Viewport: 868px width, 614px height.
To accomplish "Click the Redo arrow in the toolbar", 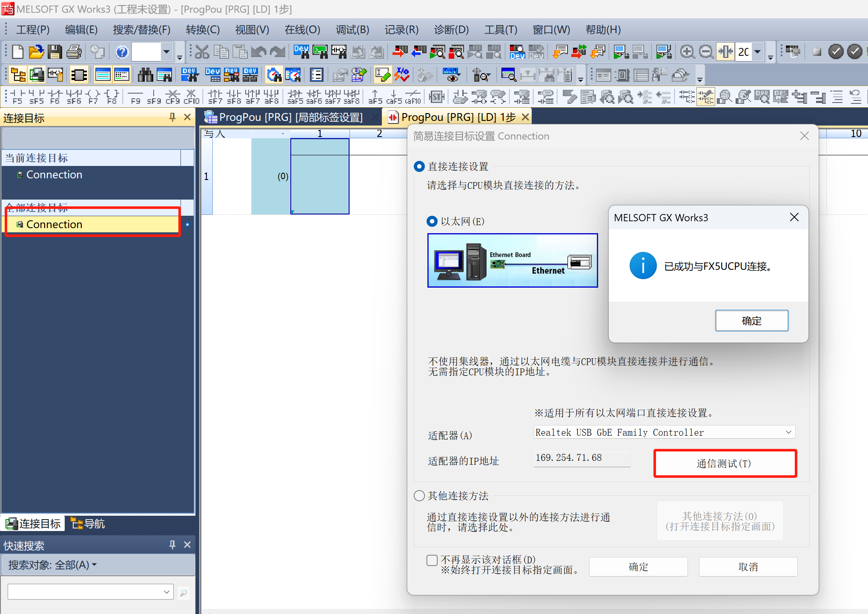I will click(278, 52).
